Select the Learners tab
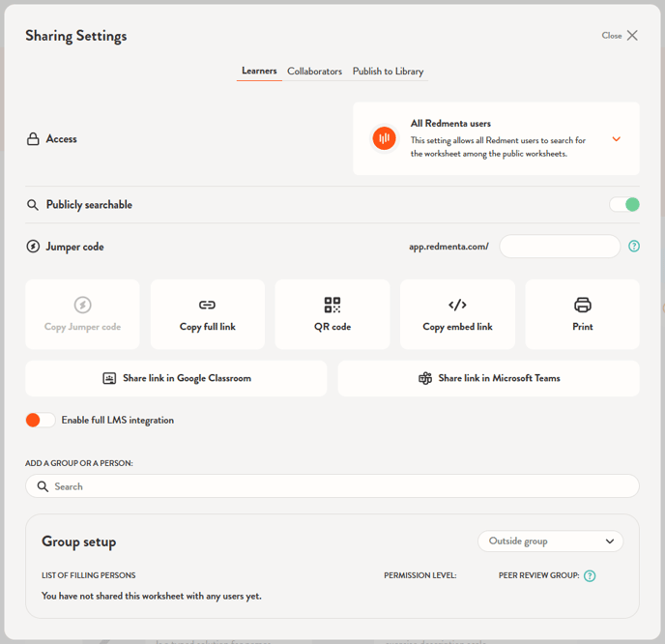This screenshot has height=644, width=665. tap(259, 71)
